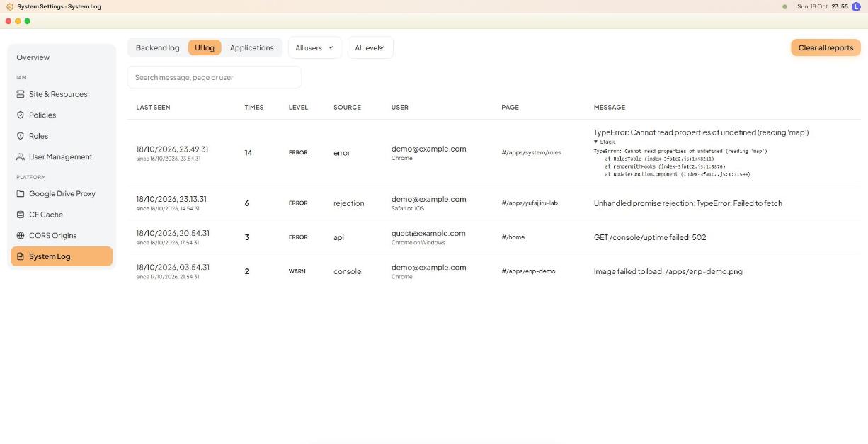Click the console source cell
Image resolution: width=868 pixels, height=444 pixels.
pyautogui.click(x=347, y=271)
